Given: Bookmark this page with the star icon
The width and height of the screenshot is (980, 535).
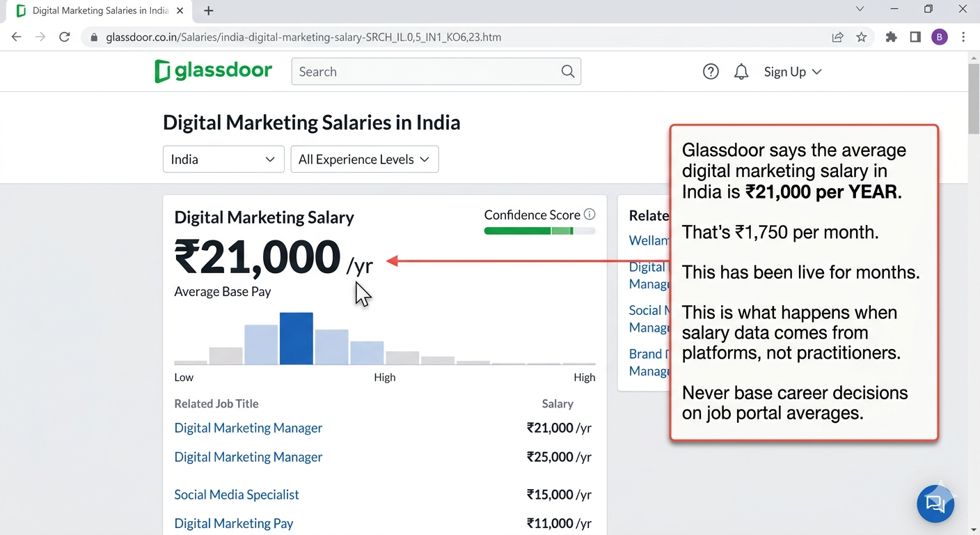Looking at the screenshot, I should click(862, 38).
